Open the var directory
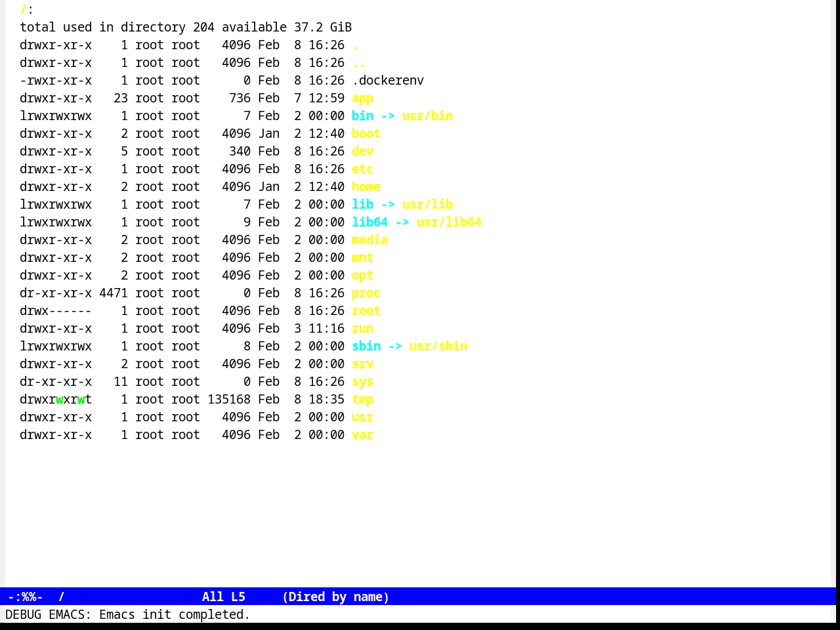 pyautogui.click(x=362, y=435)
